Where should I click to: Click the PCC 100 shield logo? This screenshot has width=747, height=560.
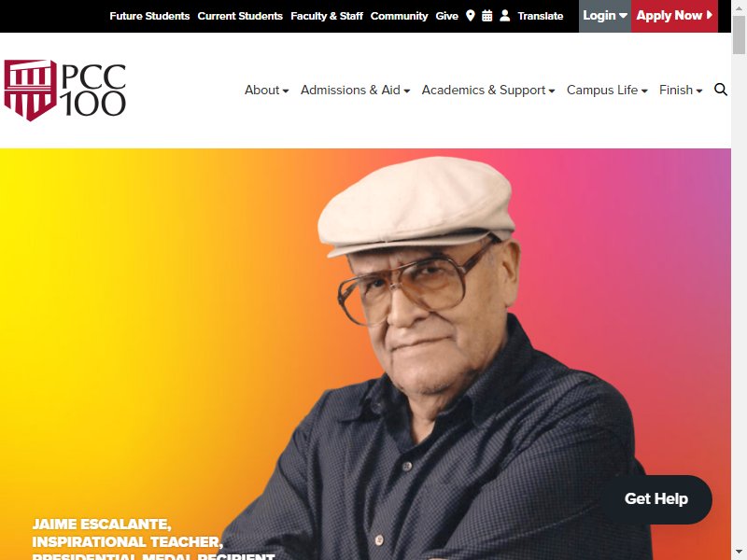coord(64,90)
